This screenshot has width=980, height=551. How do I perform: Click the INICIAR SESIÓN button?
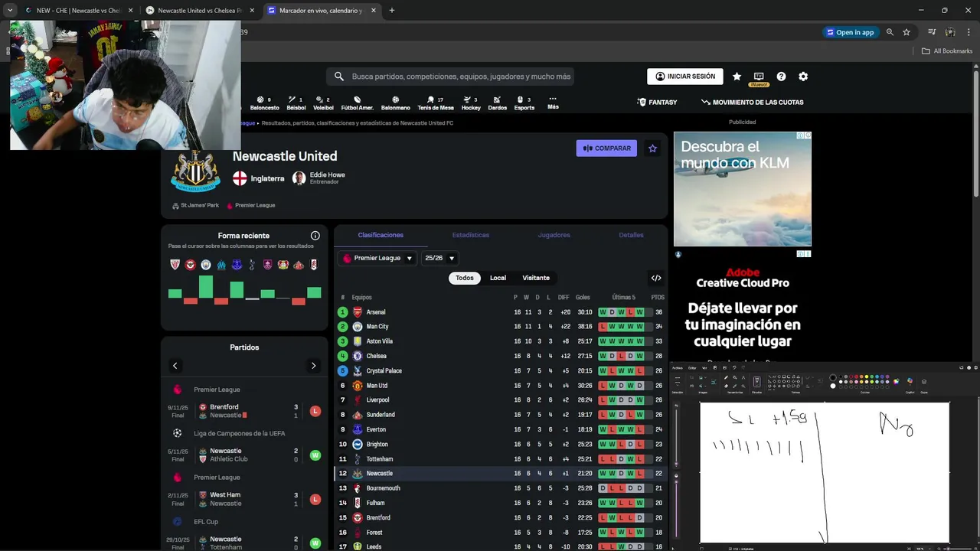tap(685, 77)
